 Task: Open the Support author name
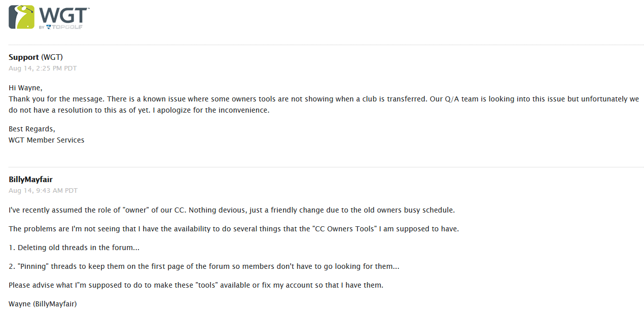[x=24, y=57]
